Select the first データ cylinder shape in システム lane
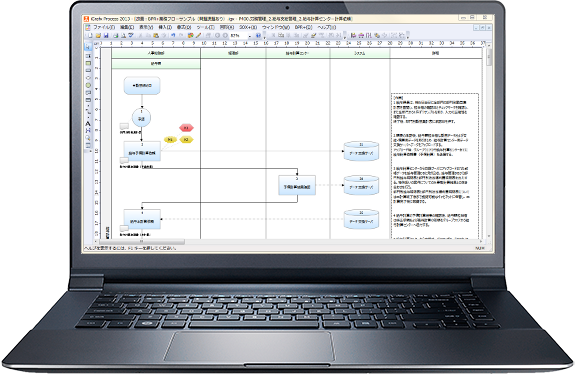Screen dimensions: 575x374 click(x=361, y=151)
